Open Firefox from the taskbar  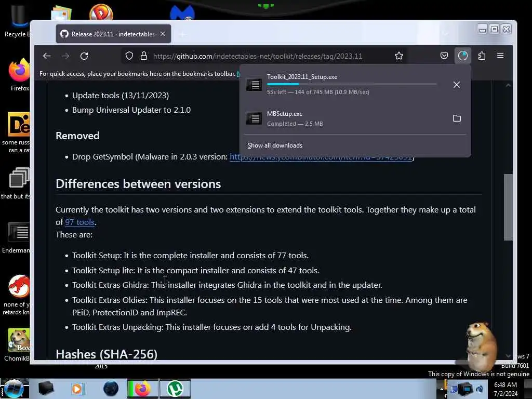tap(142, 389)
